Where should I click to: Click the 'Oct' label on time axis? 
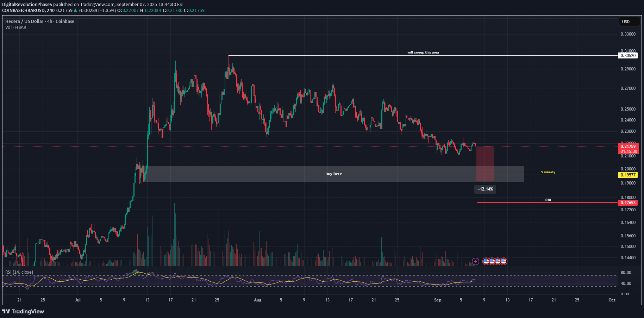[x=612, y=300]
